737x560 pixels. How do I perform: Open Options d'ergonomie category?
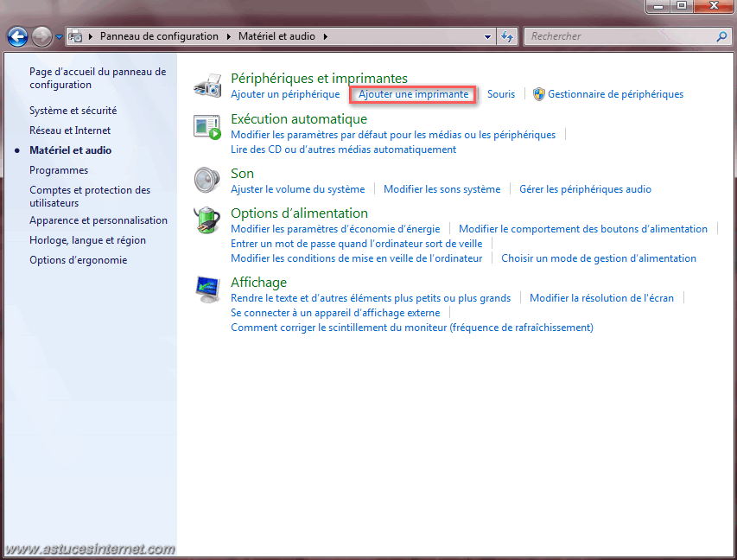coord(78,260)
